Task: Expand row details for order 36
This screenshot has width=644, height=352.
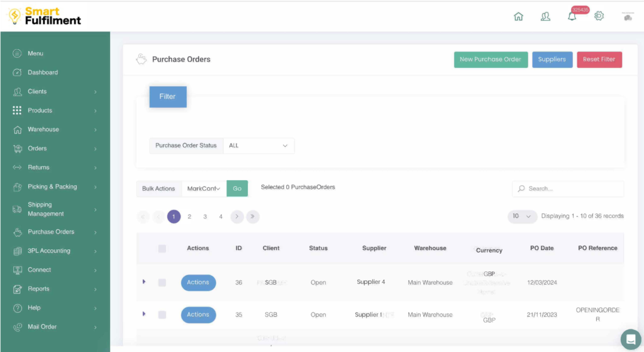Action: tap(144, 281)
